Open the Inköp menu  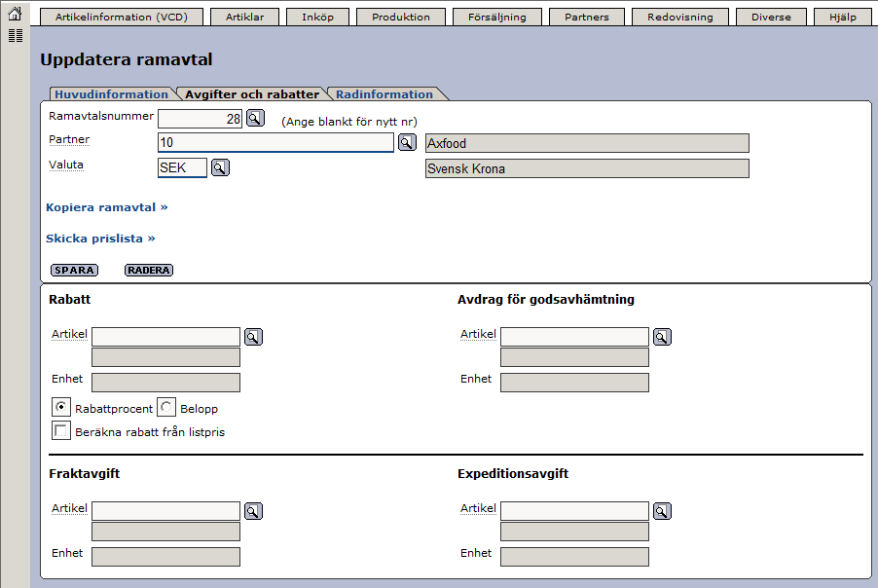point(317,17)
